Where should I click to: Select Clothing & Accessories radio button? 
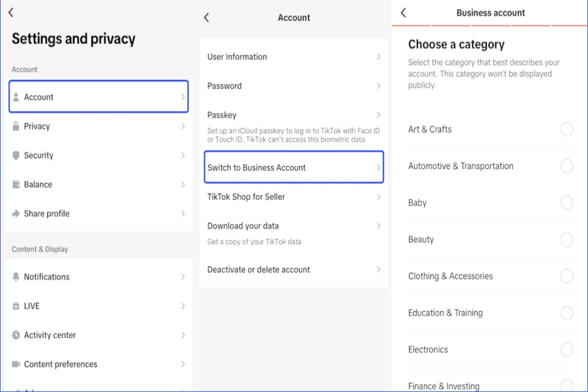click(566, 276)
